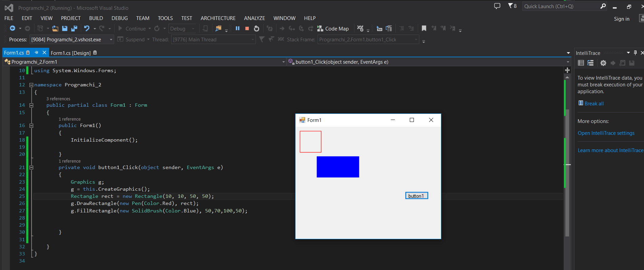Click the Continue button
Image resolution: width=644 pixels, height=270 pixels.
click(x=133, y=28)
